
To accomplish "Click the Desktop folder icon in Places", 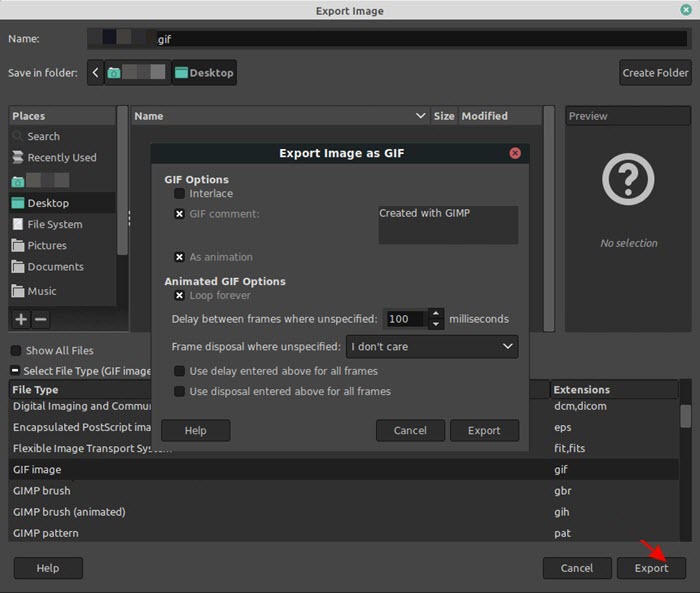I will [x=17, y=203].
